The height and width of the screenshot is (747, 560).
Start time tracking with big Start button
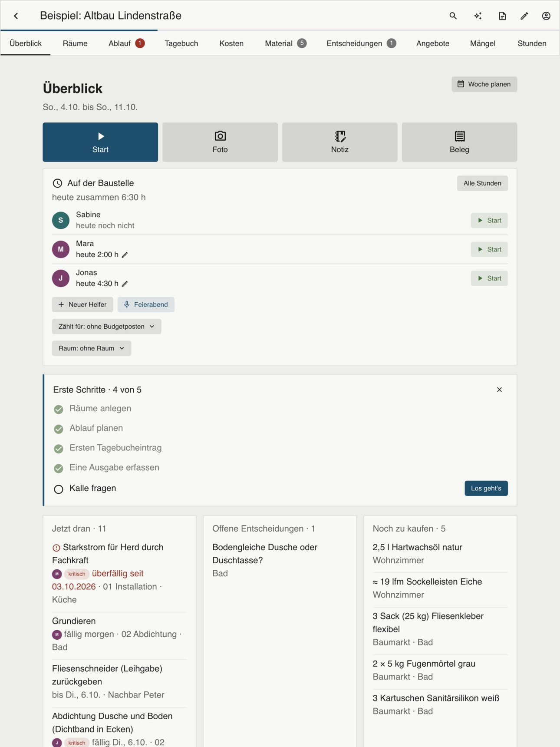click(x=100, y=142)
